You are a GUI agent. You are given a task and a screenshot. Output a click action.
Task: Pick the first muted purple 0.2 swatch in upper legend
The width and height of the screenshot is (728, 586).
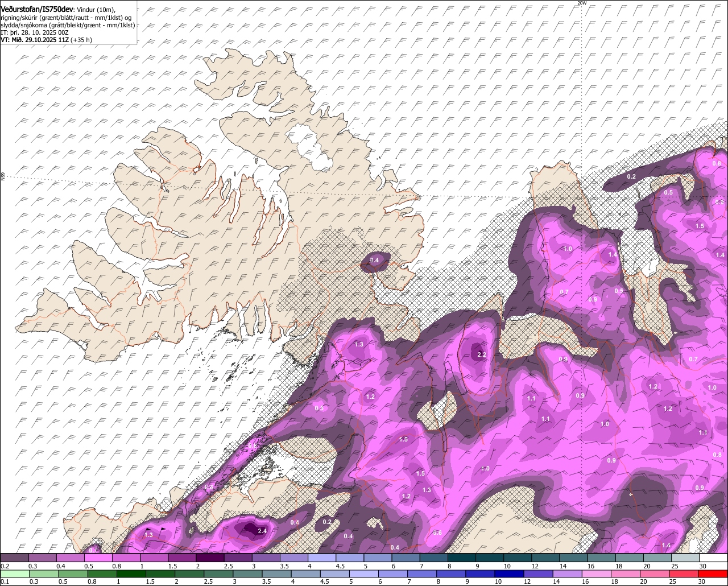coord(14,558)
